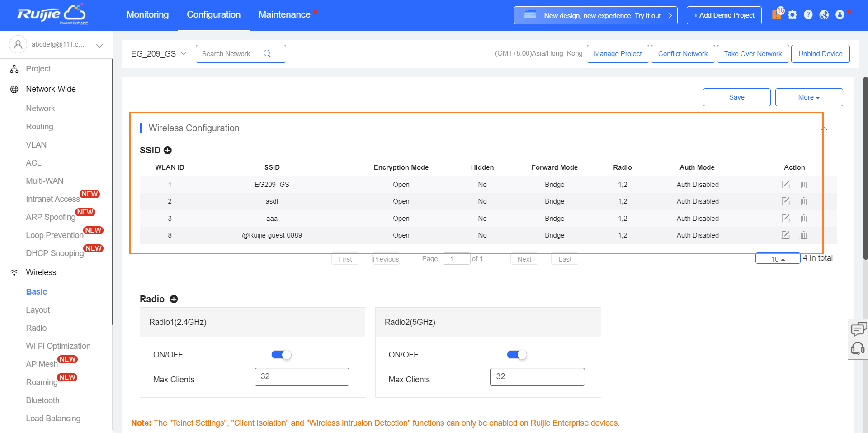Open the Roaming menu item
The image size is (868, 433).
click(42, 382)
